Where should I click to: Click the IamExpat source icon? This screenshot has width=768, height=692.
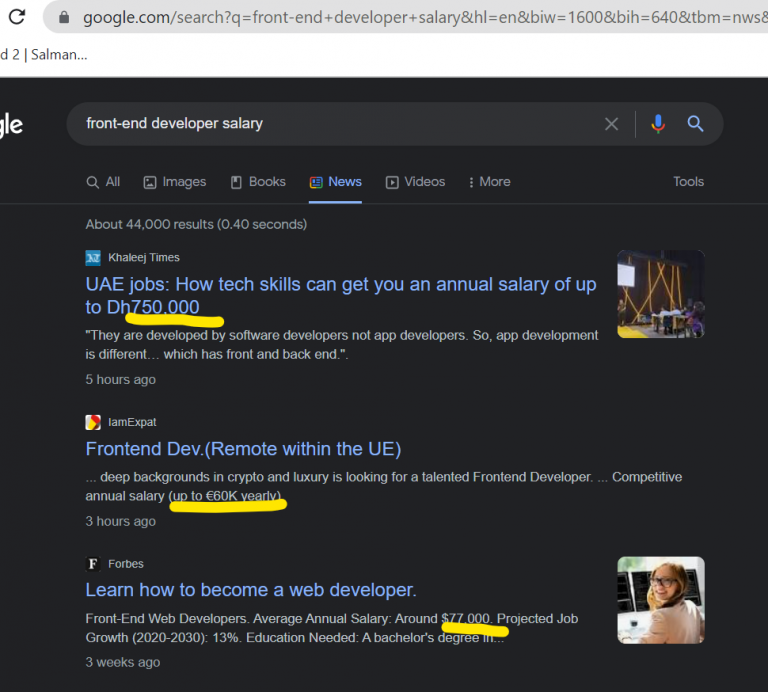[x=93, y=422]
